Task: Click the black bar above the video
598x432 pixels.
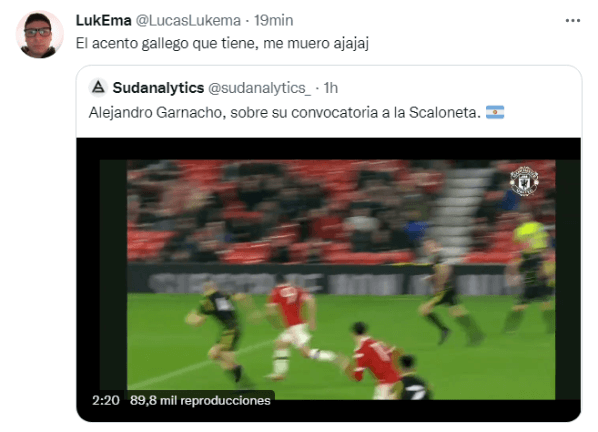Action: tap(329, 149)
